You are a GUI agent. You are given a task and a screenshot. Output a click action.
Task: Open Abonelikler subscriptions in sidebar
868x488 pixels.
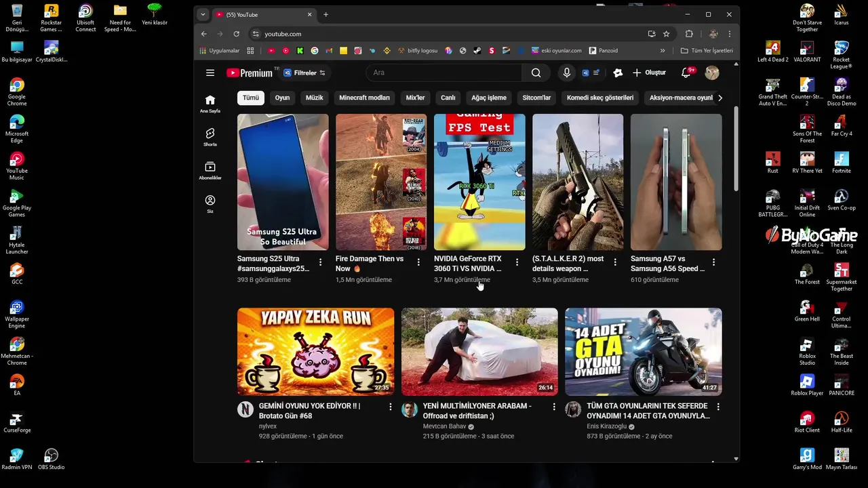210,171
